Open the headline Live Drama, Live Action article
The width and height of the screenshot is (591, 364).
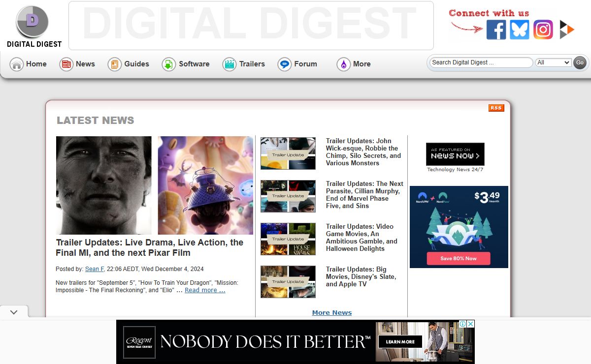click(150, 247)
